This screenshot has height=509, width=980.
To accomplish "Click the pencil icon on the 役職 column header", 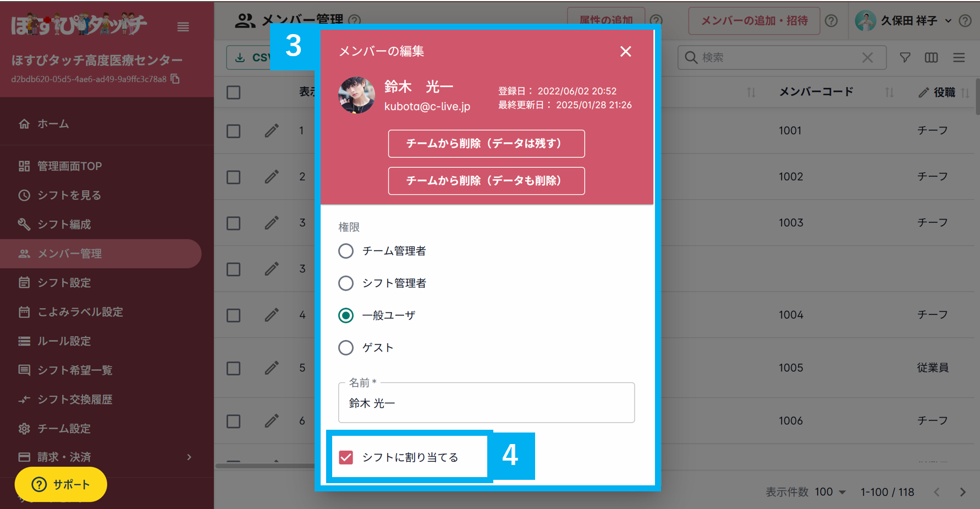I will (x=923, y=92).
